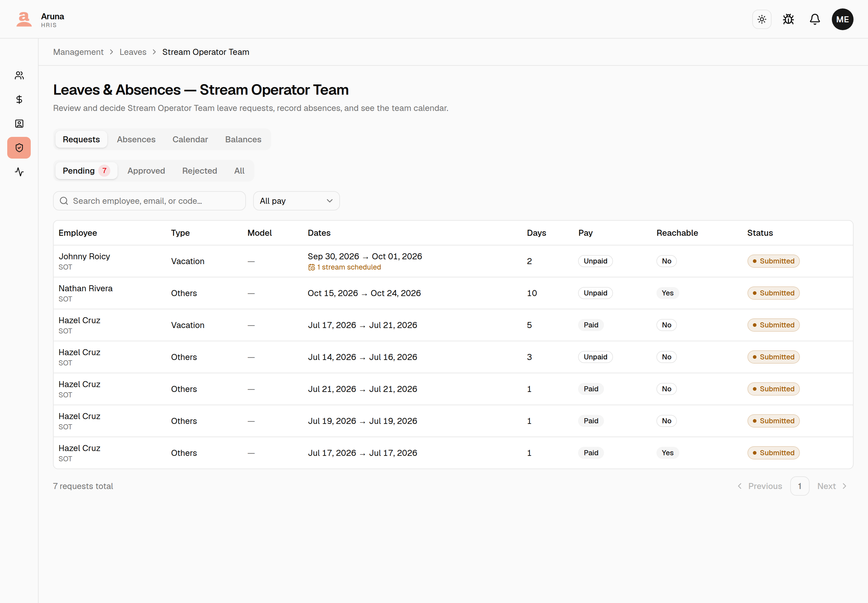This screenshot has width=868, height=603.
Task: Click the stream scheduled calendar icon
Action: point(311,267)
